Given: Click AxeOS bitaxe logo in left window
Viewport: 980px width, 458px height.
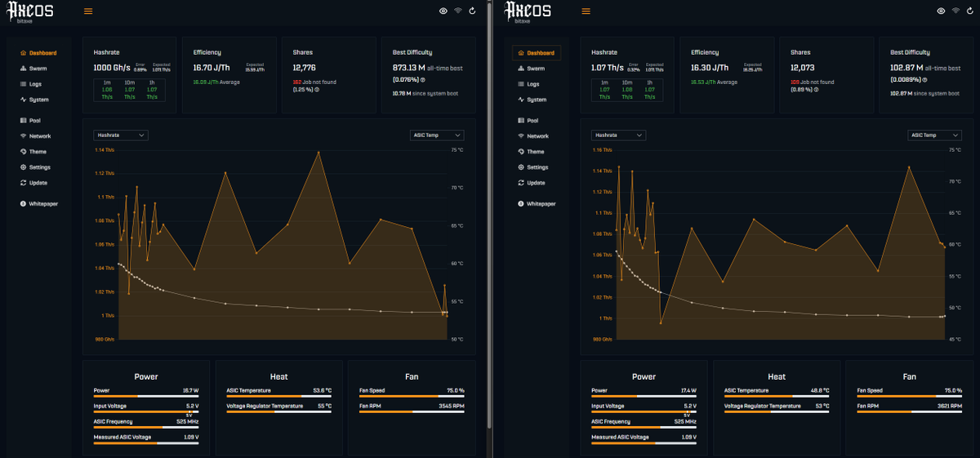Looking at the screenshot, I should pos(29,11).
